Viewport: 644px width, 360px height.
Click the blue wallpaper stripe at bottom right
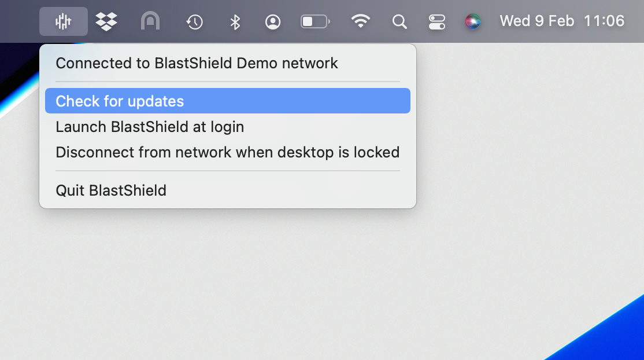click(613, 341)
